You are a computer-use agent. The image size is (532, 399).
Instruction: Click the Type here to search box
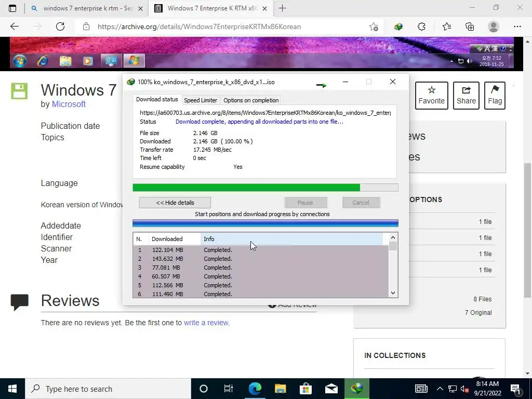click(108, 389)
